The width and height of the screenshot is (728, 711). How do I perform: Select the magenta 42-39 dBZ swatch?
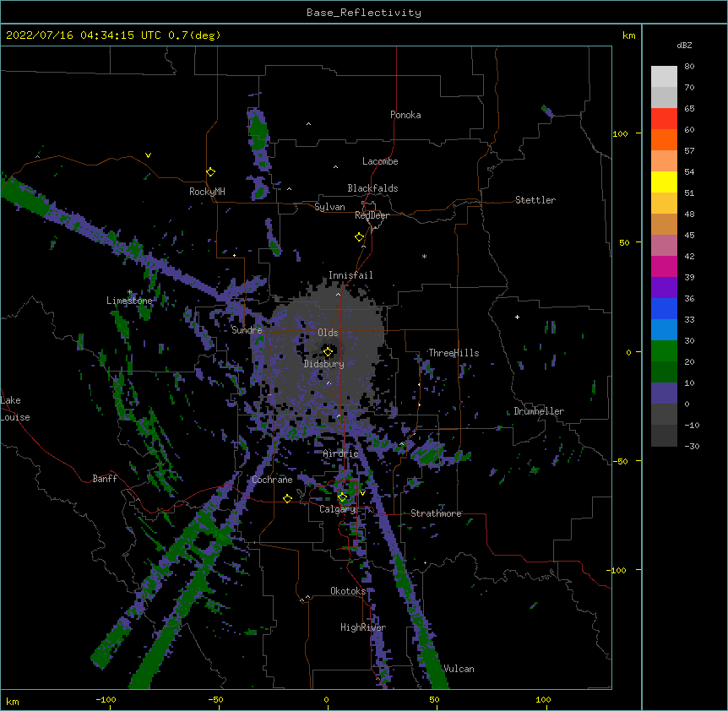click(x=664, y=266)
